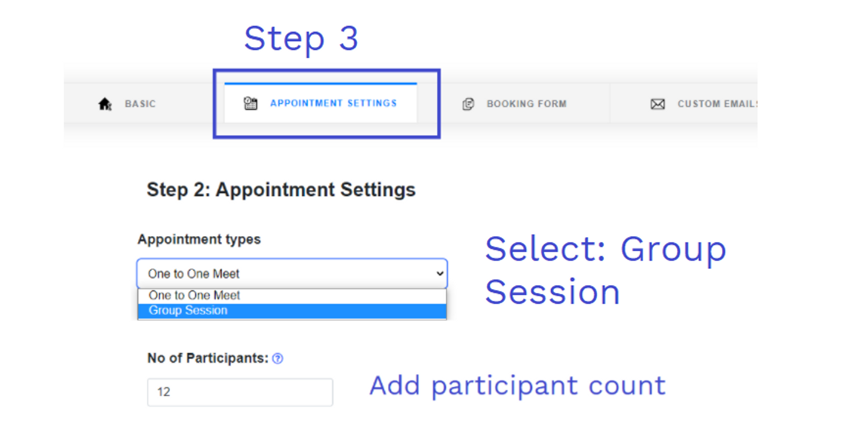Click the Booking Form clipboard icon
The width and height of the screenshot is (868, 434).
pos(468,104)
